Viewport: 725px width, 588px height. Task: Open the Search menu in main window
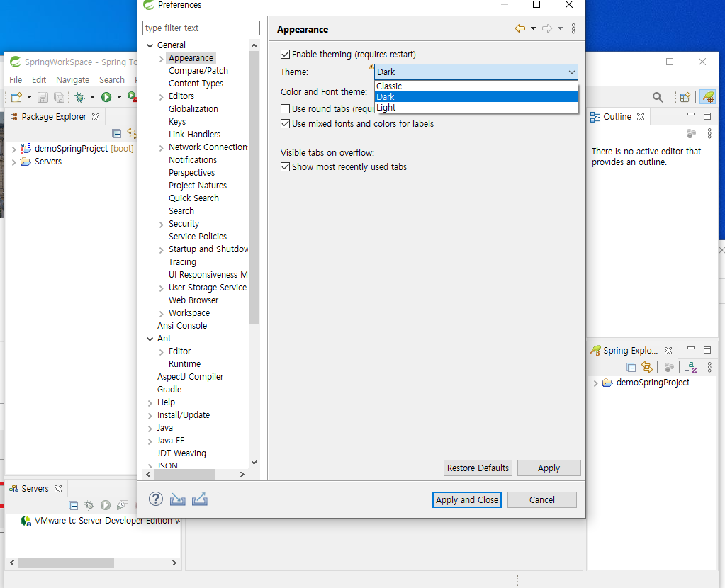coord(112,79)
